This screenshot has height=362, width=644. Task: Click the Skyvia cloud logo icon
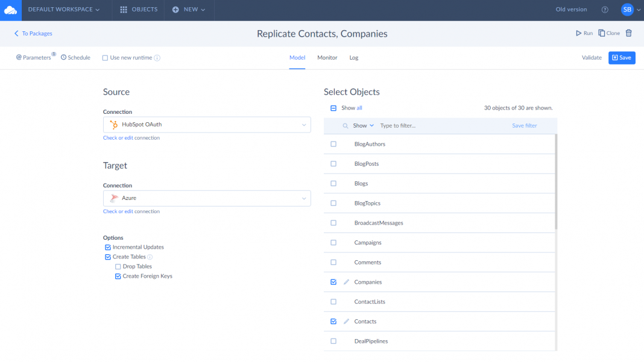[x=10, y=10]
